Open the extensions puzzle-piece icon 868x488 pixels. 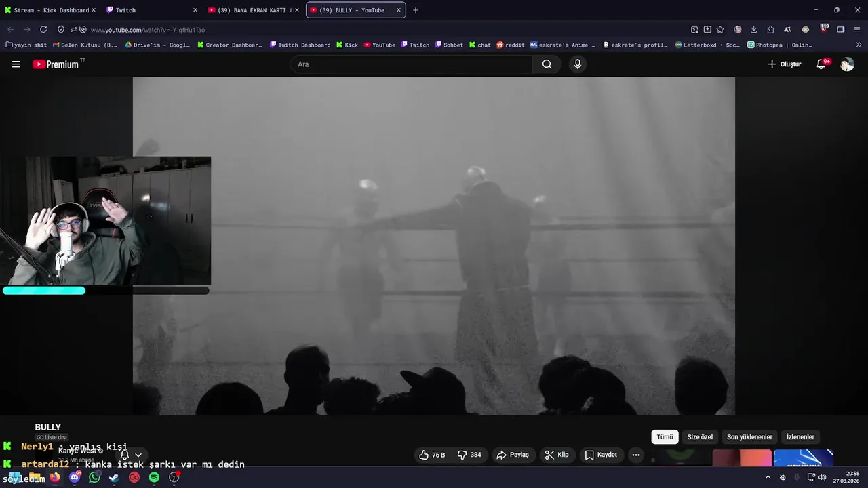point(770,30)
